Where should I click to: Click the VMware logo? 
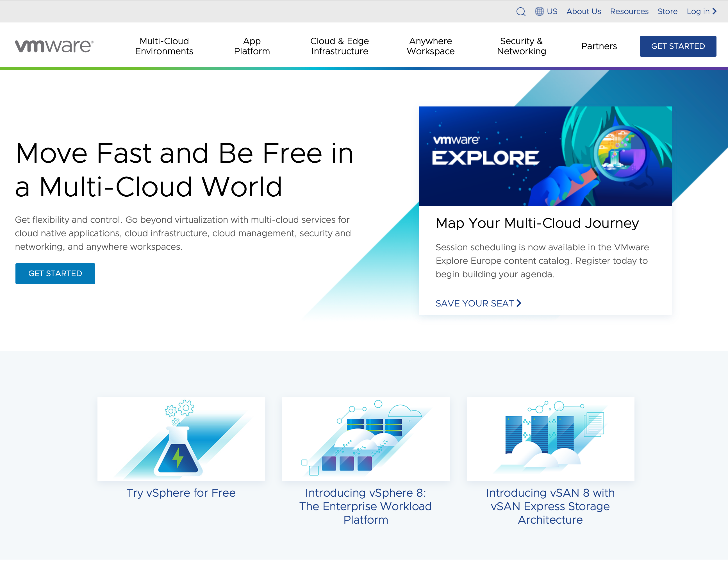(54, 46)
